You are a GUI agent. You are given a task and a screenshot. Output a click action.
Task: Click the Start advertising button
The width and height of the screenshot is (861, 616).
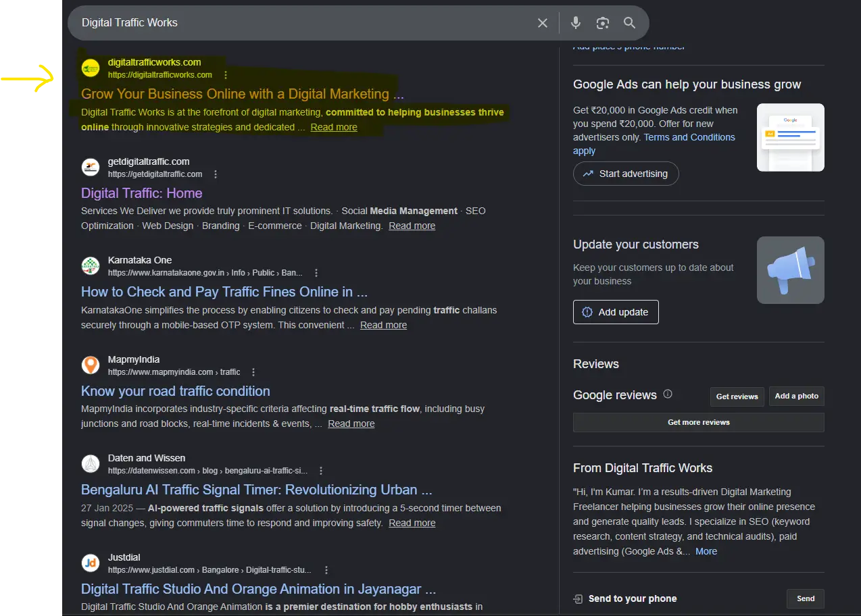click(x=626, y=174)
